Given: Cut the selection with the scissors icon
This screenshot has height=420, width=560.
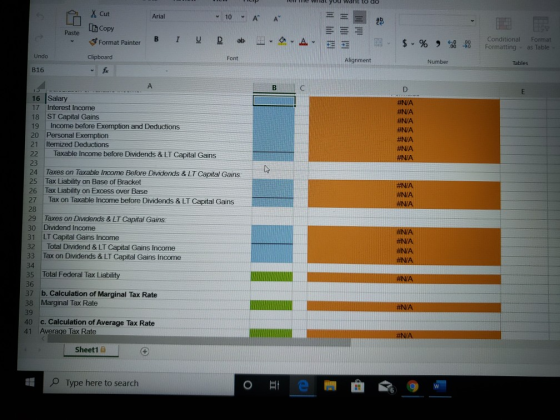Looking at the screenshot, I should pos(94,14).
